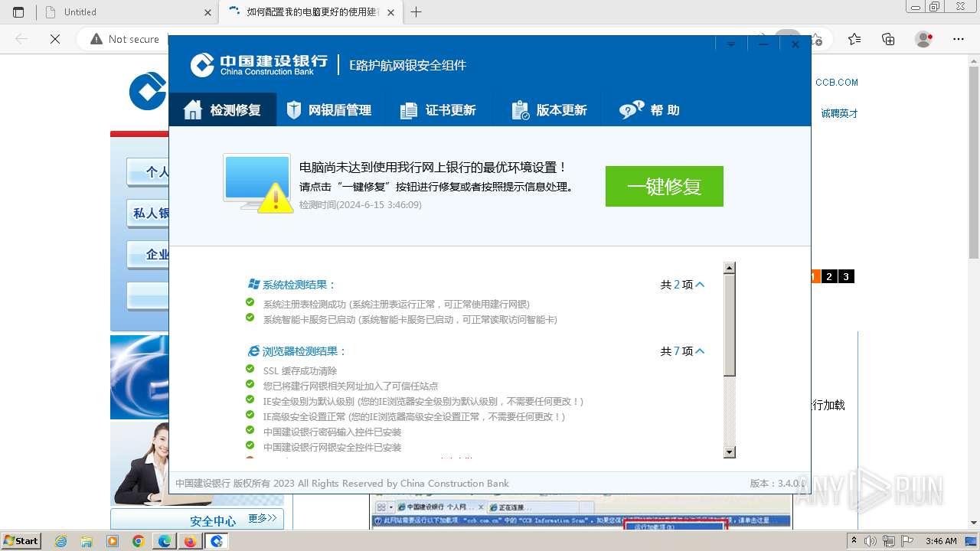Collapse the 系统检测结果 section chevron
The image size is (980, 551).
700,285
